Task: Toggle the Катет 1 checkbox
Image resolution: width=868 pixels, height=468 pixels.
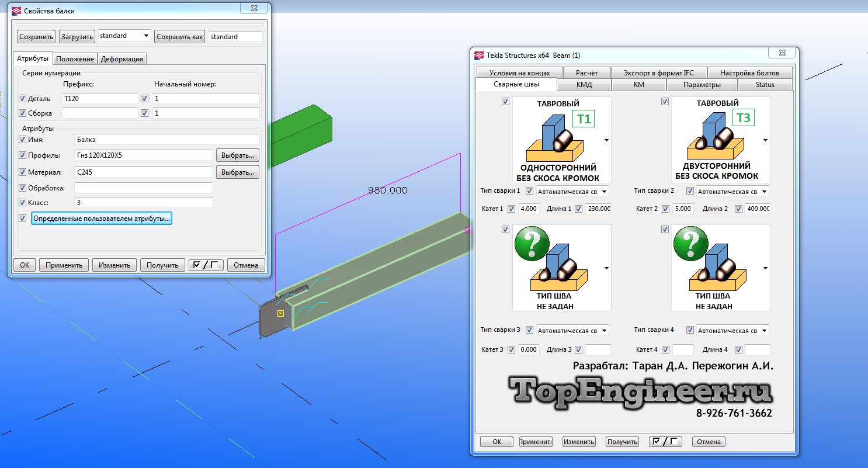Action: [x=511, y=209]
